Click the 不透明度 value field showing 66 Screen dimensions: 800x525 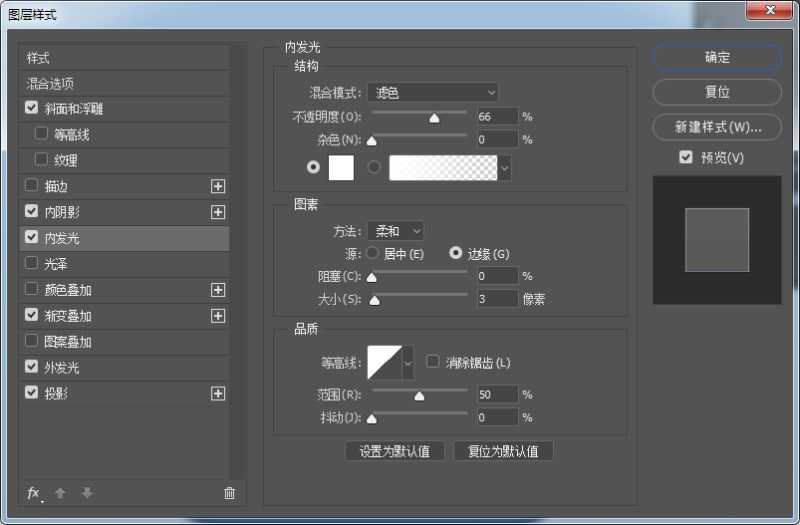click(497, 116)
